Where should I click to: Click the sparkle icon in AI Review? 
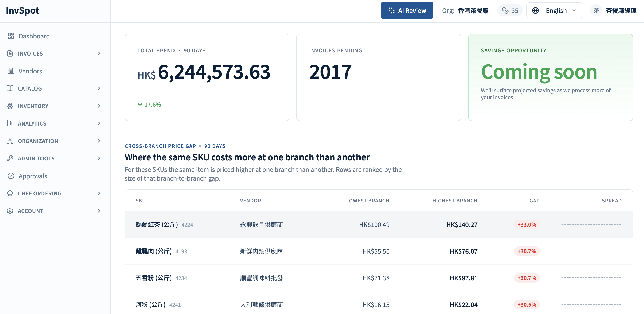tap(391, 10)
